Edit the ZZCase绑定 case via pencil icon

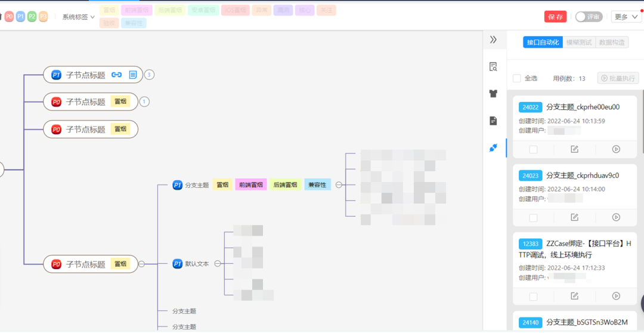point(575,296)
